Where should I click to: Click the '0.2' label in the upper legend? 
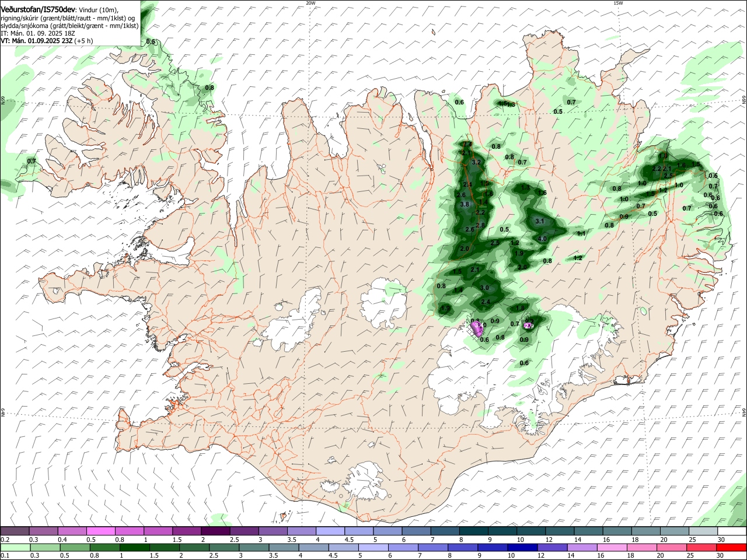point(5,539)
